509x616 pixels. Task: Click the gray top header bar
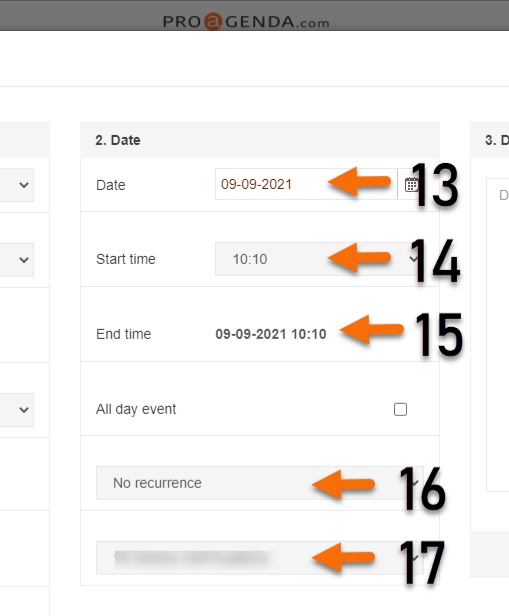[x=254, y=15]
